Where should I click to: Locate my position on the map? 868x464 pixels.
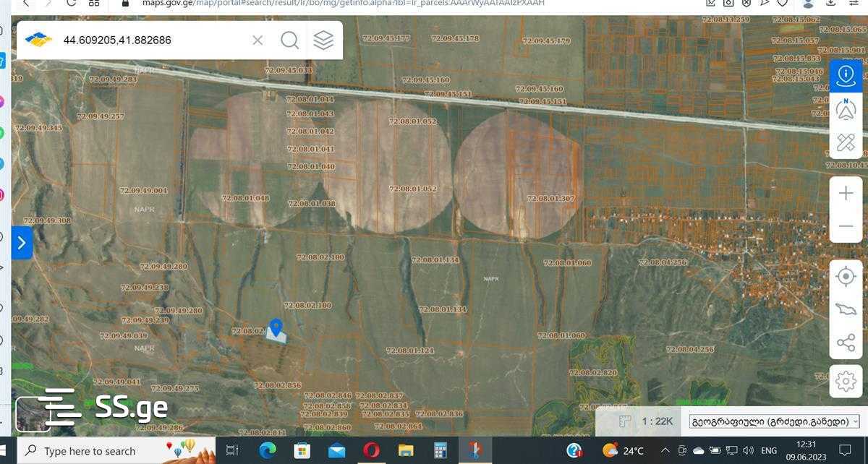click(846, 276)
